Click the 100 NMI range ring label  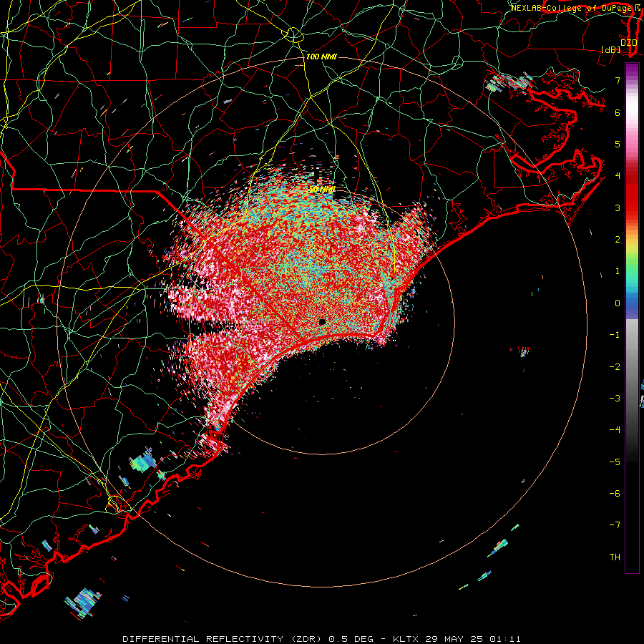321,57
